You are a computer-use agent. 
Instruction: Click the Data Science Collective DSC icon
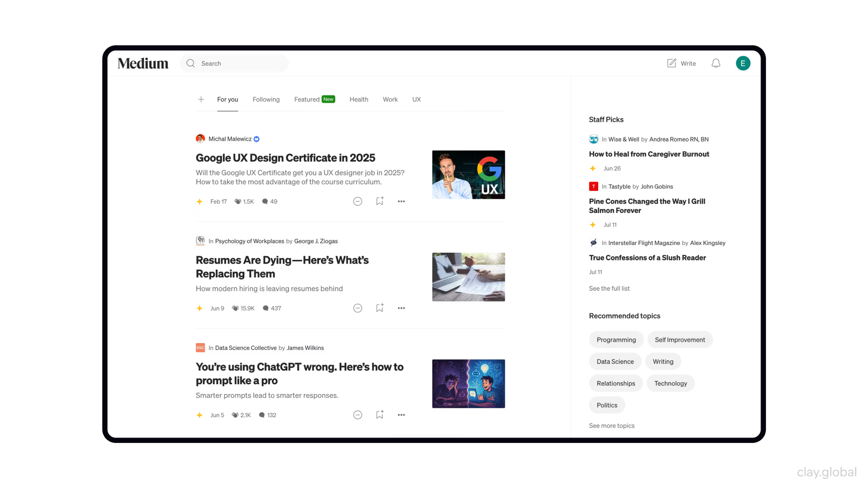point(200,347)
